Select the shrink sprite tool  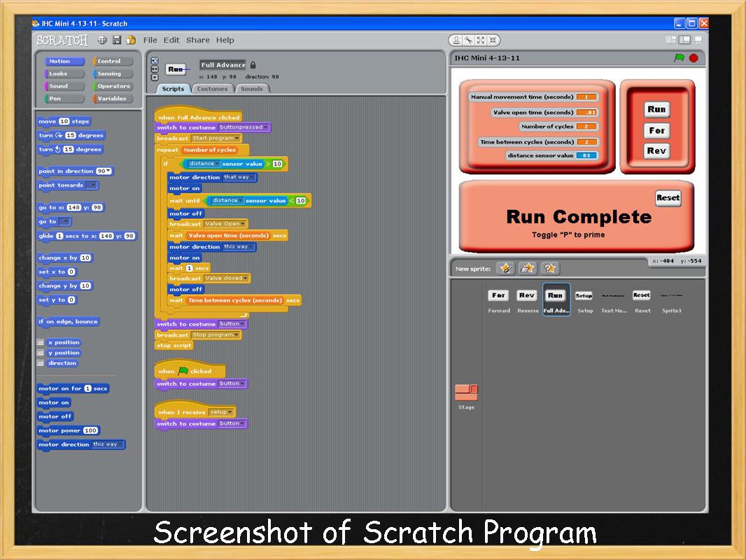[493, 41]
